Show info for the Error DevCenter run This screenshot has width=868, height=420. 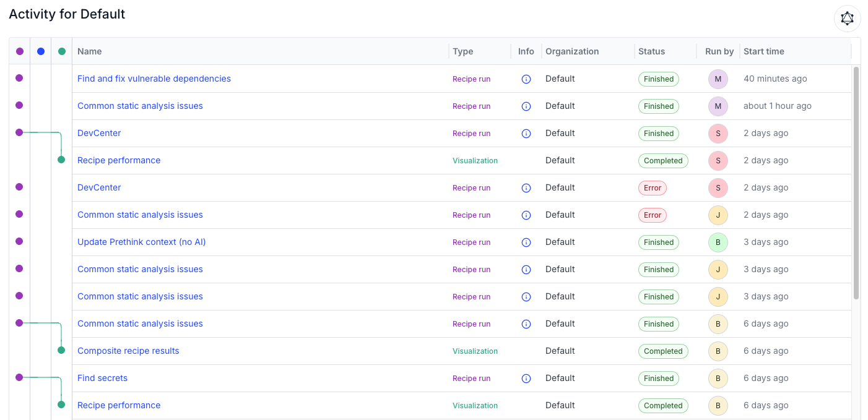tap(526, 188)
